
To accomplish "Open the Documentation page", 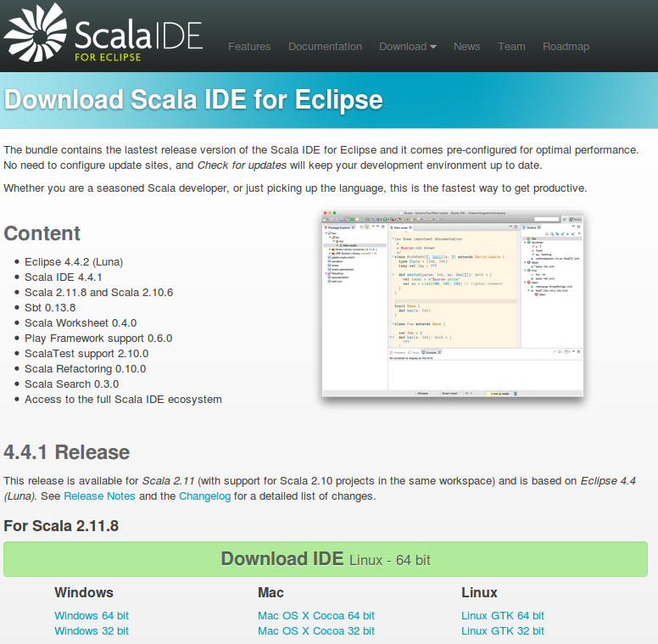I will [x=326, y=47].
